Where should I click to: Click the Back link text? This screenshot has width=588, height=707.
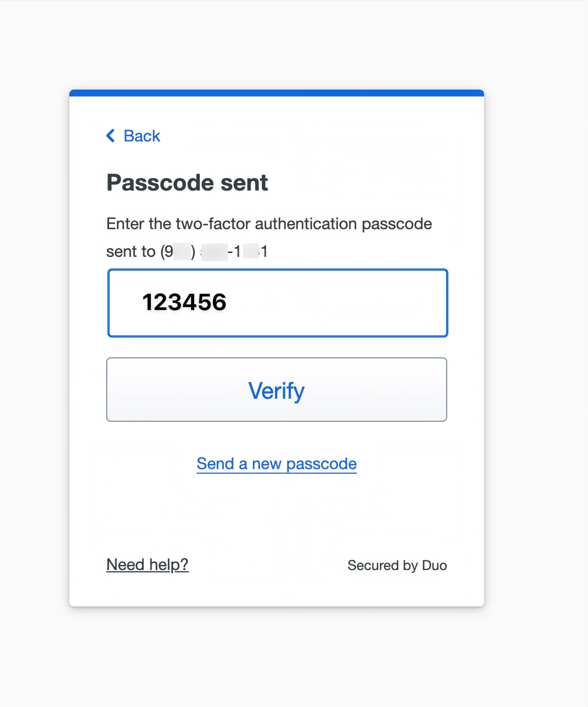[x=141, y=136]
